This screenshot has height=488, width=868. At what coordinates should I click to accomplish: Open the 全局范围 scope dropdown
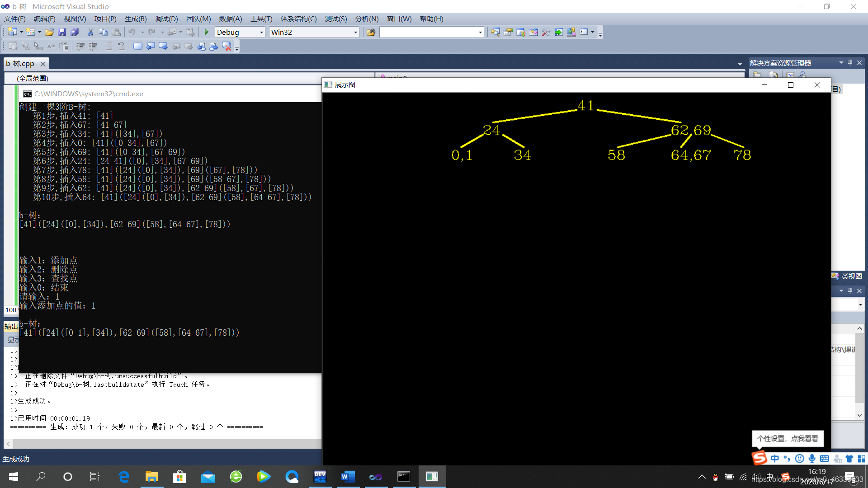click(x=189, y=78)
